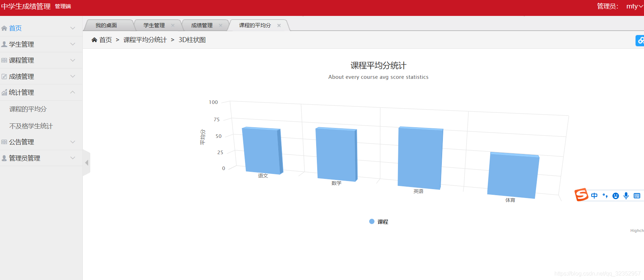Click the 平均分 y-axis label
Image resolution: width=644 pixels, height=280 pixels.
coord(203,137)
